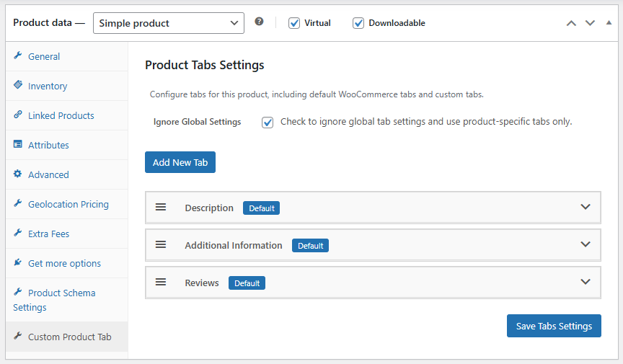Open the Advanced tab
Screen dimensions: 623x364
click(x=67, y=174)
